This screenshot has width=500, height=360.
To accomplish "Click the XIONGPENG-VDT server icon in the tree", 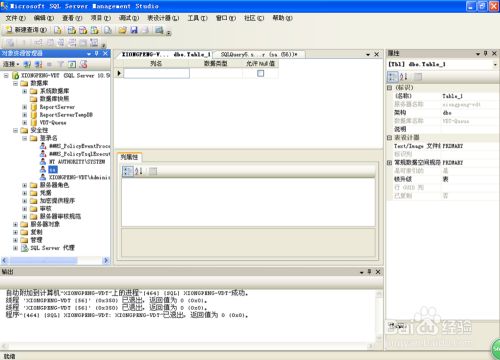I will pyautogui.click(x=16, y=76).
